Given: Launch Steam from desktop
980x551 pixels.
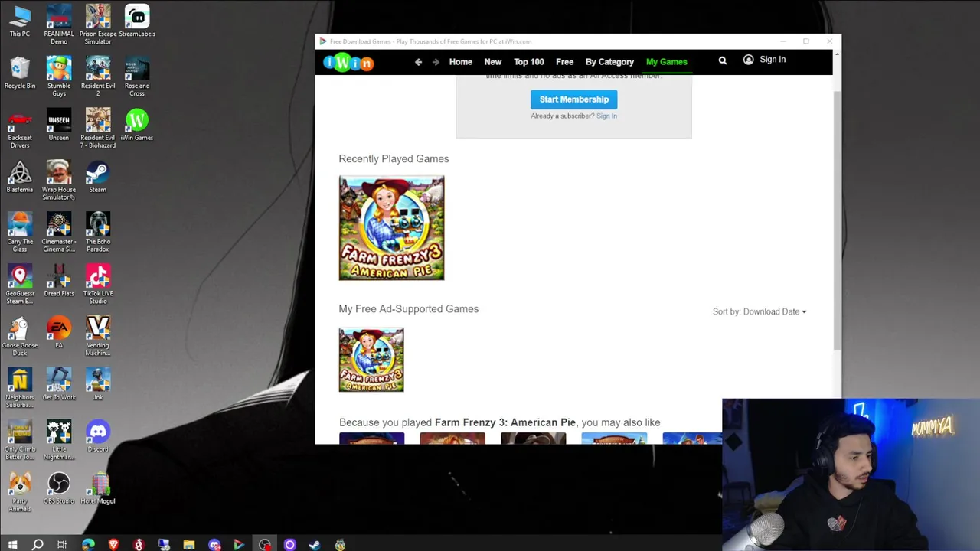Looking at the screenshot, I should [x=98, y=178].
